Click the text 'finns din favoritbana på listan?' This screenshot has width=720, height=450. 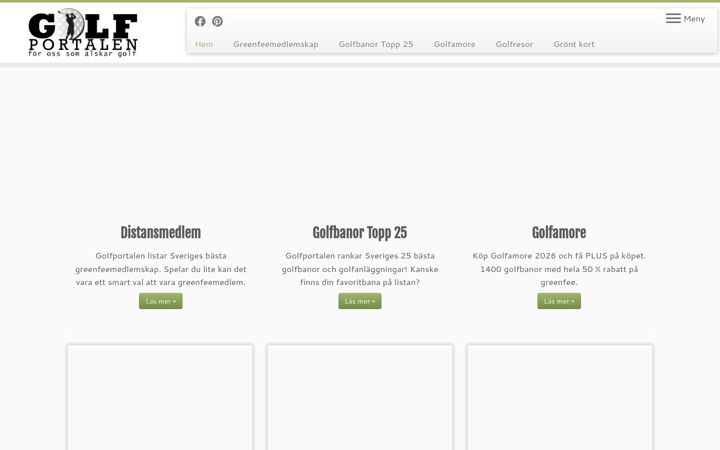pyautogui.click(x=360, y=282)
